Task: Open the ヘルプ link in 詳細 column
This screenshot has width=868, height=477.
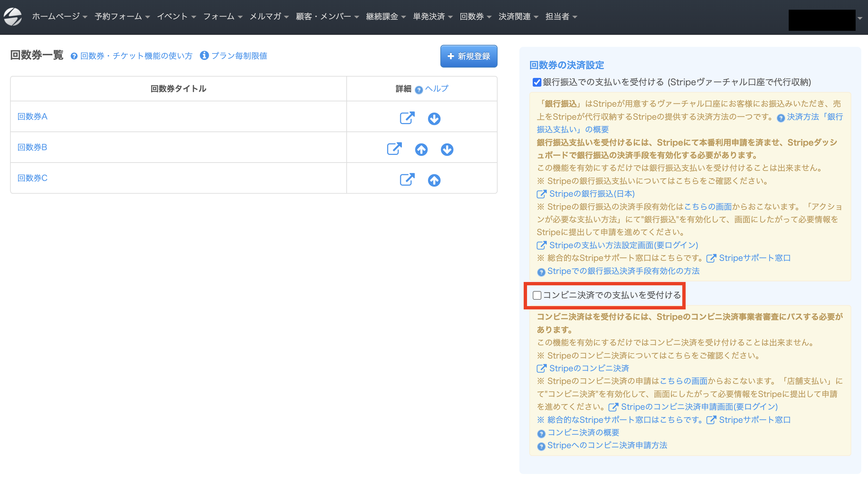Action: [x=437, y=89]
